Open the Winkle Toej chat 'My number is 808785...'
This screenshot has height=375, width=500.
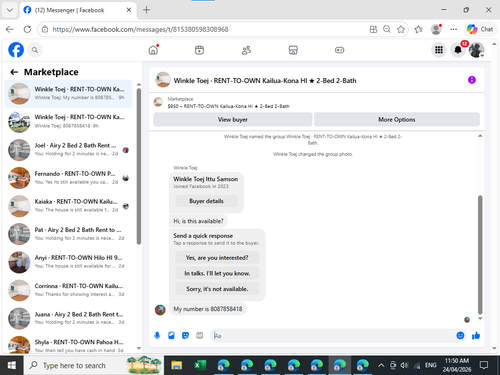pos(69,94)
